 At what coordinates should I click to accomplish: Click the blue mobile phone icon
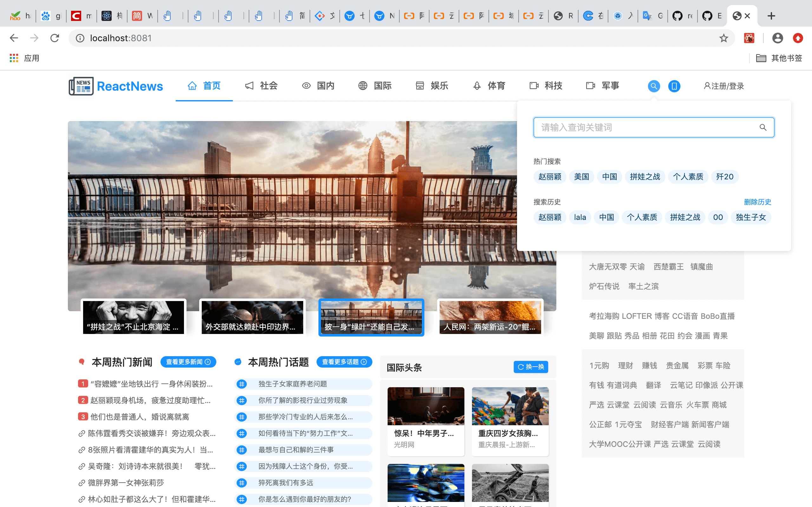[674, 86]
